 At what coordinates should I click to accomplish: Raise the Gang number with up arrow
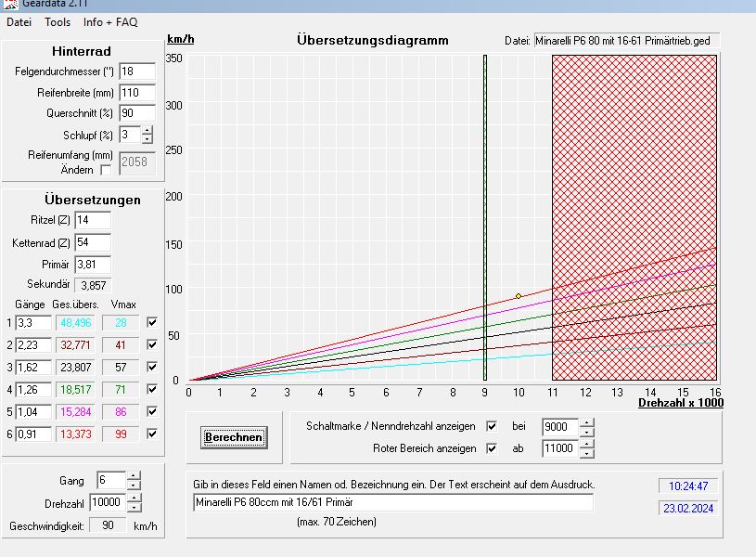tap(135, 476)
